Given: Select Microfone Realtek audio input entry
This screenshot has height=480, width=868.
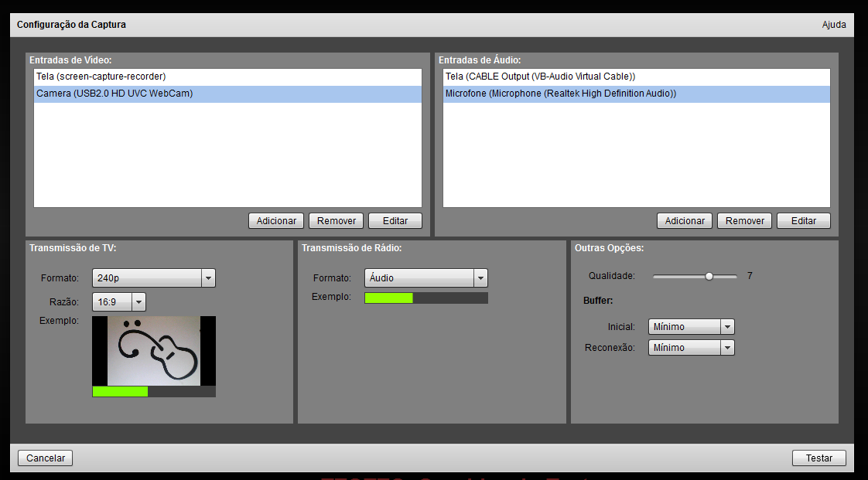Looking at the screenshot, I should (560, 94).
